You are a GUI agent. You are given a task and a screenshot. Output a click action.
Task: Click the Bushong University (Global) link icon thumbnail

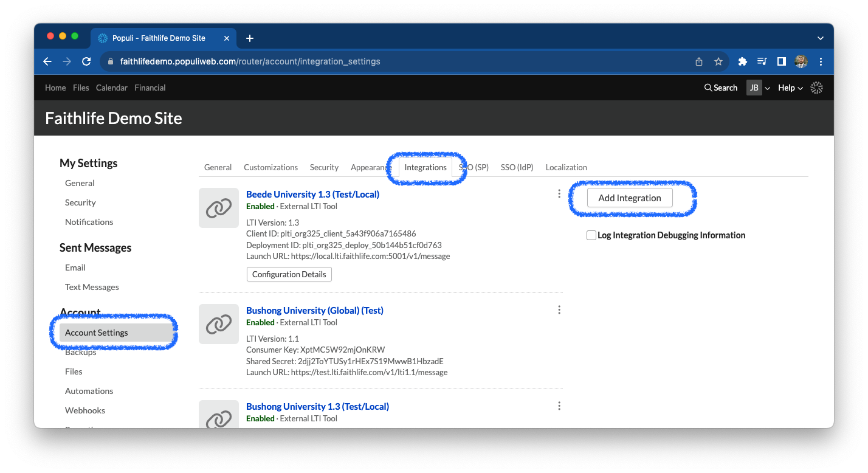click(219, 324)
